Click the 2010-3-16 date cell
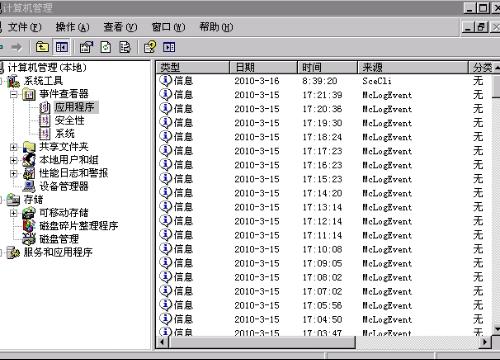 [x=257, y=81]
